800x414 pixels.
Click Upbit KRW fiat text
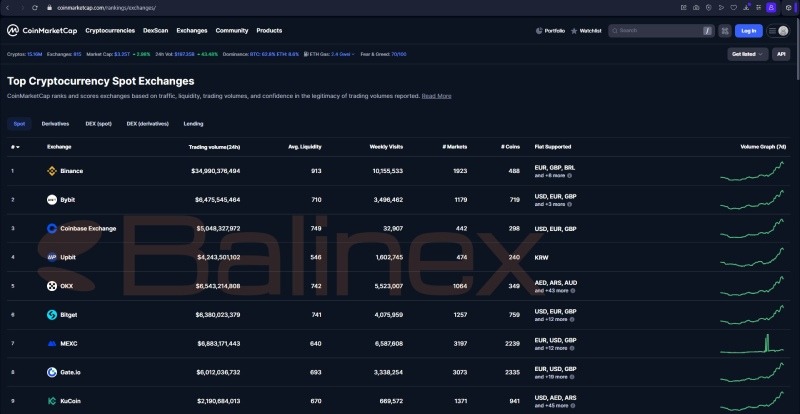tap(541, 258)
